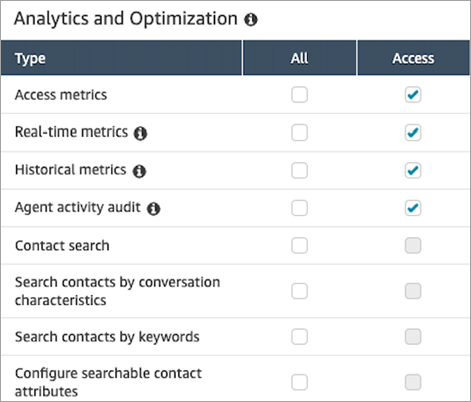The image size is (471, 402).
Task: Check the All box for Real-time metrics
Action: point(299,133)
